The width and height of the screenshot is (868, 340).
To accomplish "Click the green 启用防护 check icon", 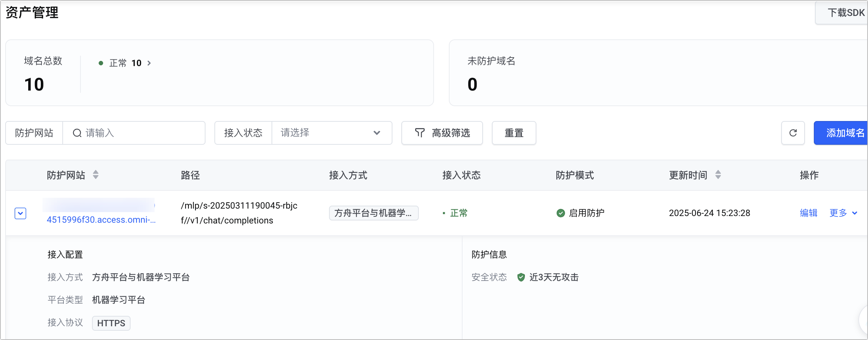I will (560, 213).
